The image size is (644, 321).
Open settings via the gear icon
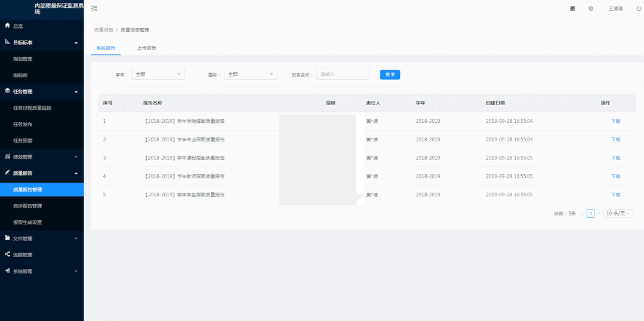(x=591, y=8)
